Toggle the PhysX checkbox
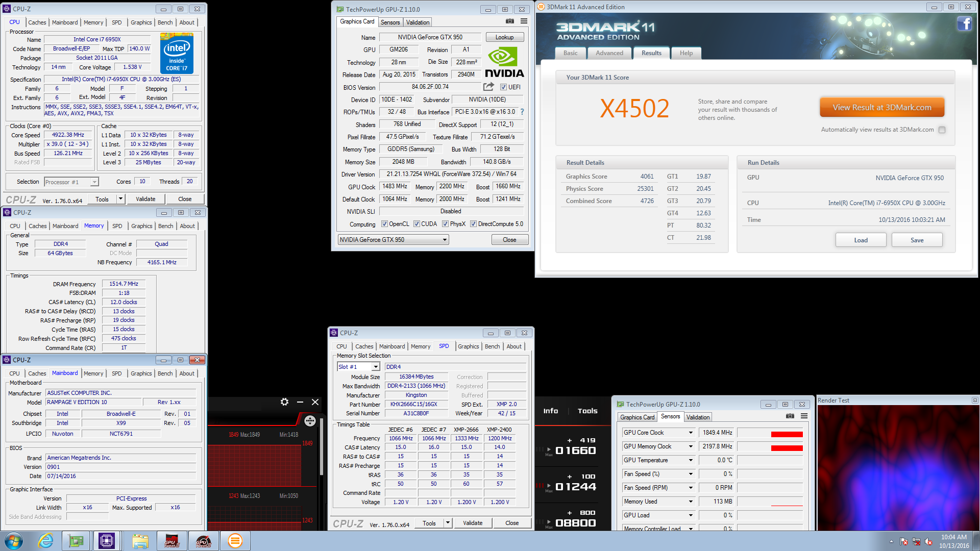The image size is (980, 551). point(445,224)
